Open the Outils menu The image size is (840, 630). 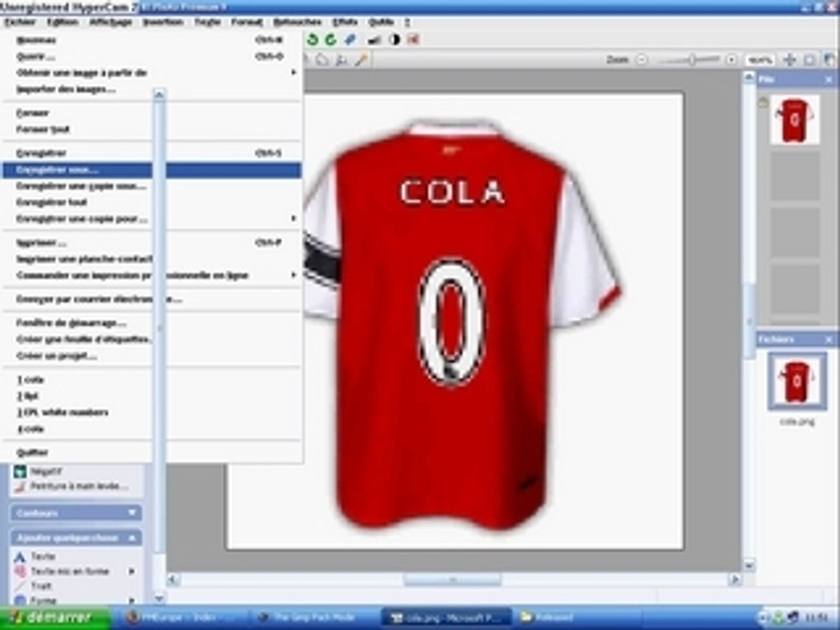pos(381,22)
